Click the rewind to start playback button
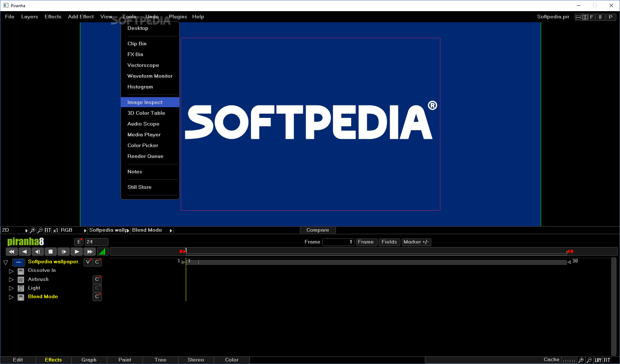620x364 pixels. click(x=12, y=252)
